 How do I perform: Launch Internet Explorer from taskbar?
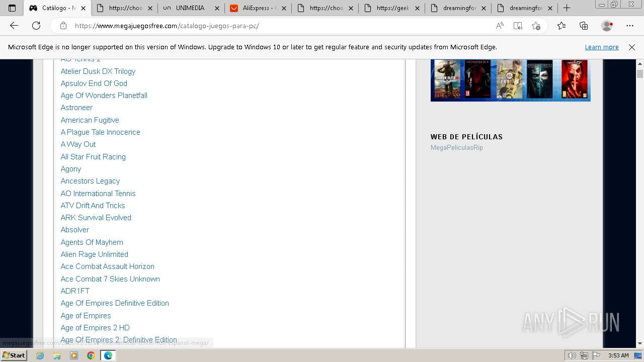(40, 355)
